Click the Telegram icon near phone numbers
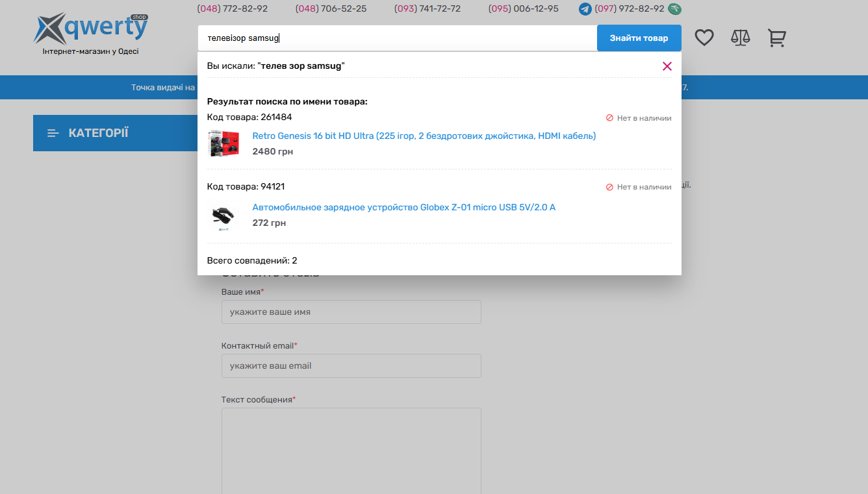This screenshot has height=494, width=868. 585,9
